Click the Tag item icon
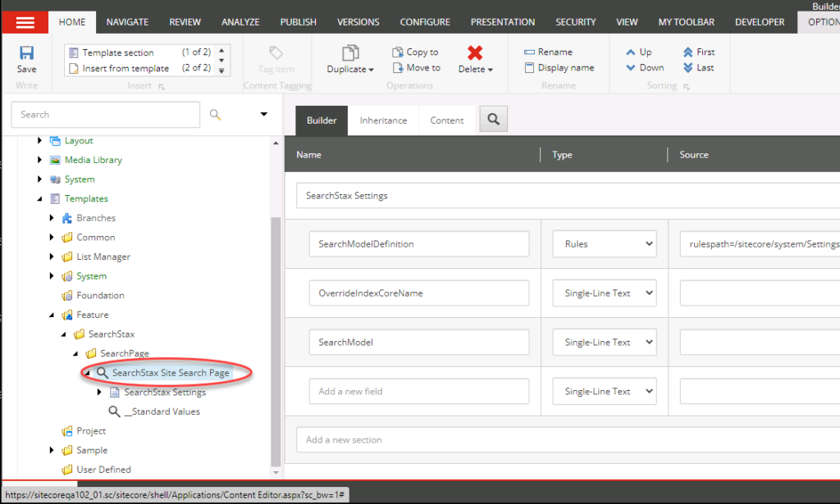This screenshot has width=840, height=504. click(276, 52)
